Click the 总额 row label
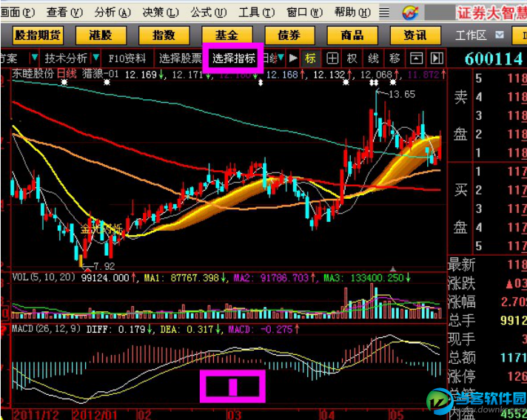This screenshot has height=420, width=527. click(x=461, y=358)
